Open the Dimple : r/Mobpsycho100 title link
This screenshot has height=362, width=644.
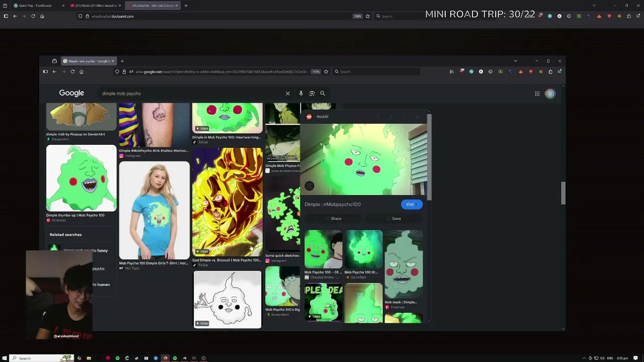333,205
